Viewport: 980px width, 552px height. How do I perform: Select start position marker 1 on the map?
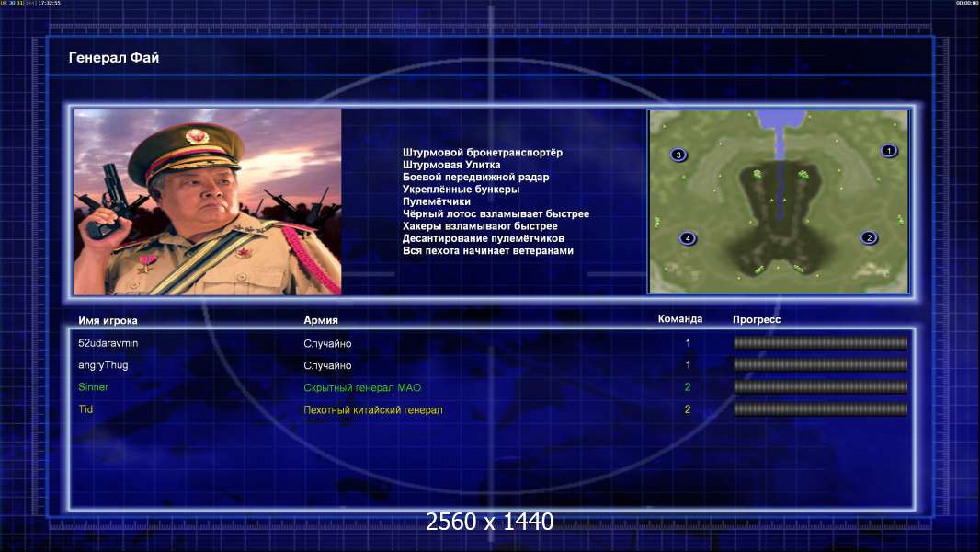click(x=889, y=151)
